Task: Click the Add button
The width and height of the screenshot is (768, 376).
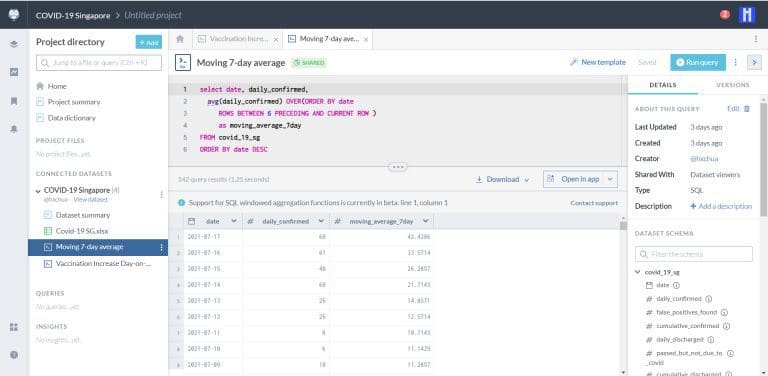Action: click(148, 43)
